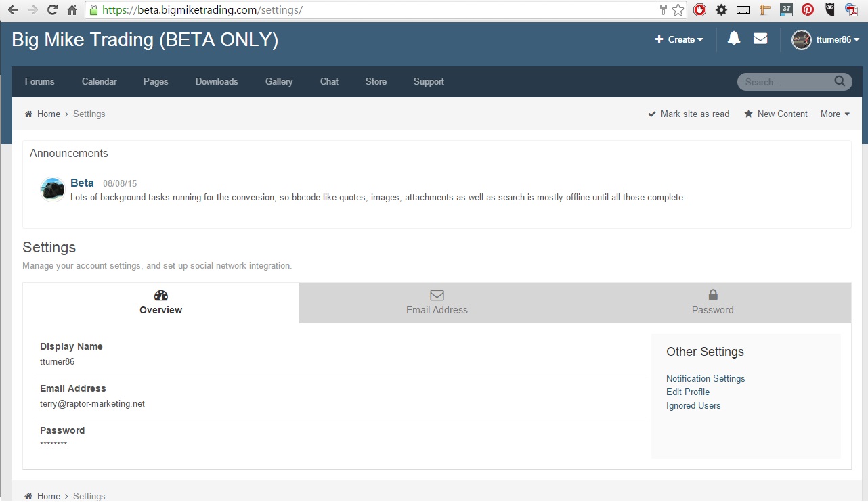Click Settings in the bottom breadcrumb
This screenshot has width=868, height=502.
coord(89,496)
